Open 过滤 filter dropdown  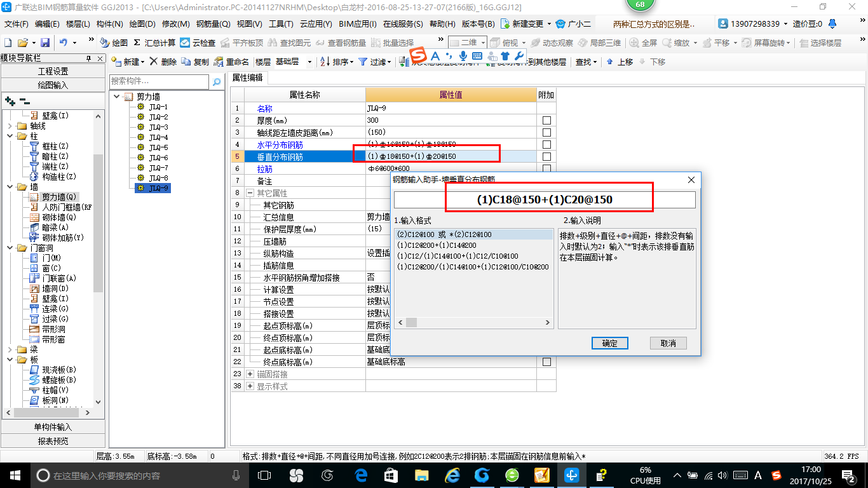[x=375, y=62]
